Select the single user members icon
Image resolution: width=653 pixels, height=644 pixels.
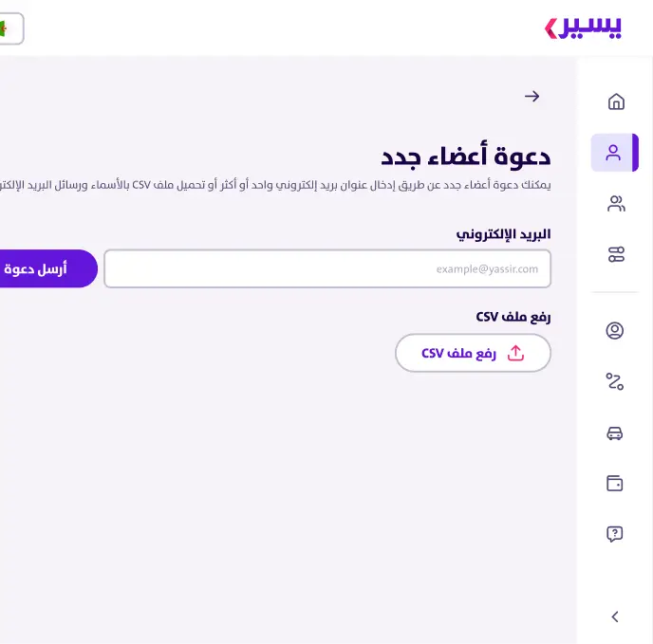coord(613,153)
